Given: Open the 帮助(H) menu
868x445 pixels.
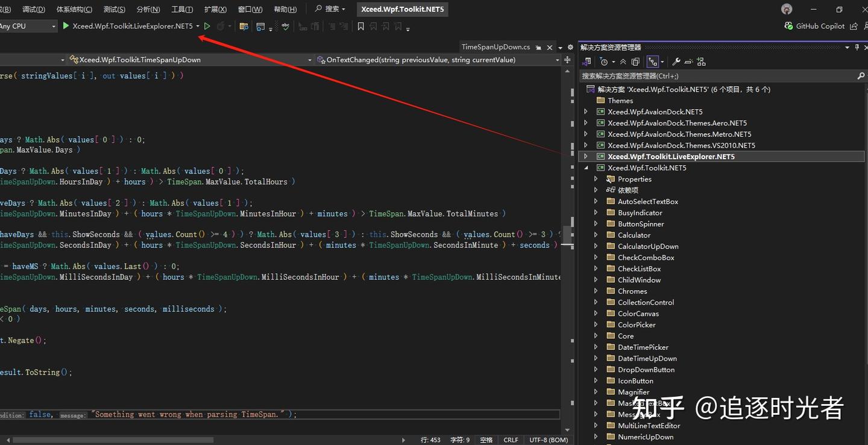Looking at the screenshot, I should [285, 9].
